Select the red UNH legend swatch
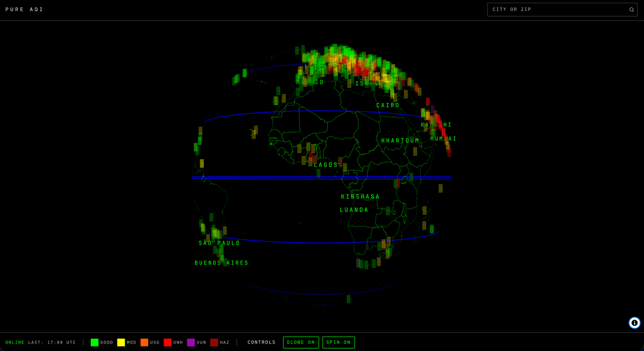Screen dimensions: 644x351 coord(167,342)
